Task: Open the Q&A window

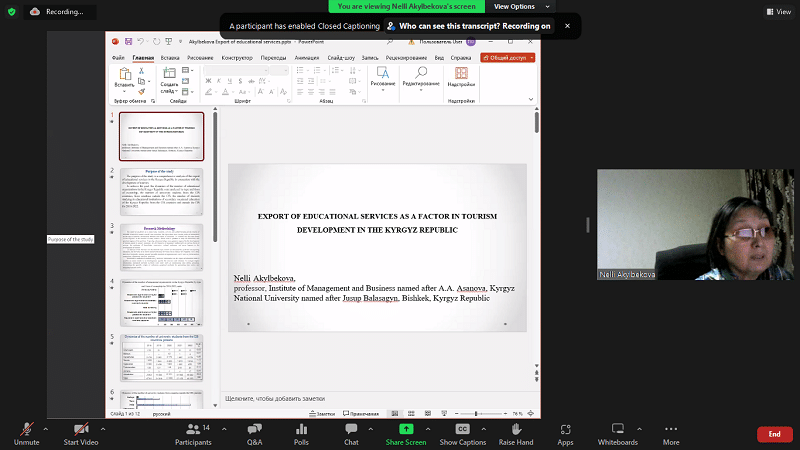Action: coord(254,428)
